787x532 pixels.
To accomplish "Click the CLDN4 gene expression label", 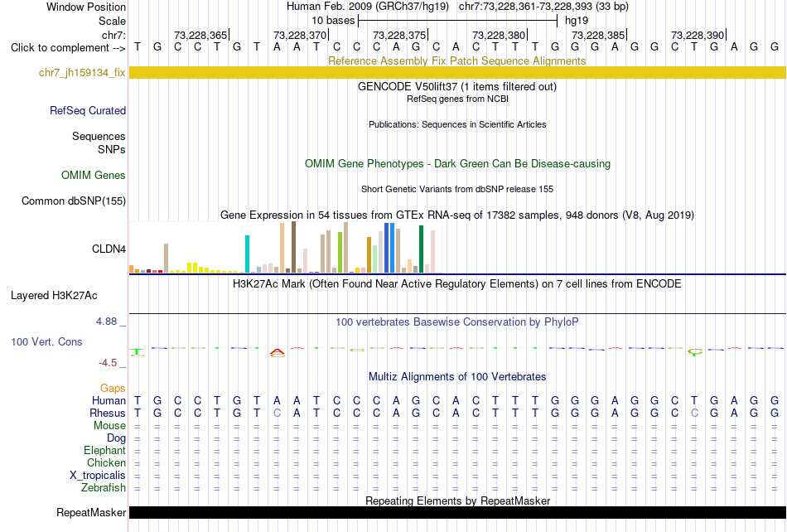I will [x=109, y=249].
